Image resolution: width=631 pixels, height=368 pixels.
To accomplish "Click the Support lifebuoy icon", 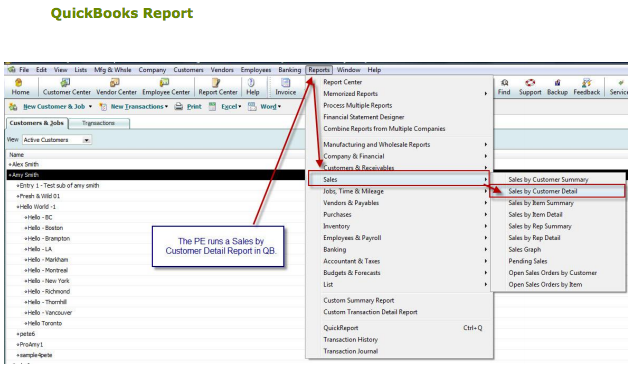I will tap(530, 83).
